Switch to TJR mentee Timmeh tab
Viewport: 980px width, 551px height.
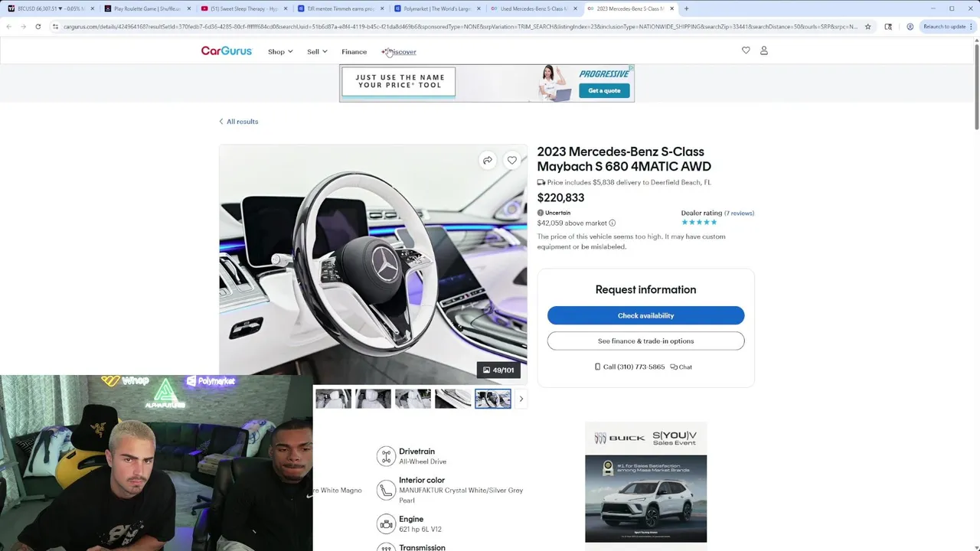[x=339, y=8]
